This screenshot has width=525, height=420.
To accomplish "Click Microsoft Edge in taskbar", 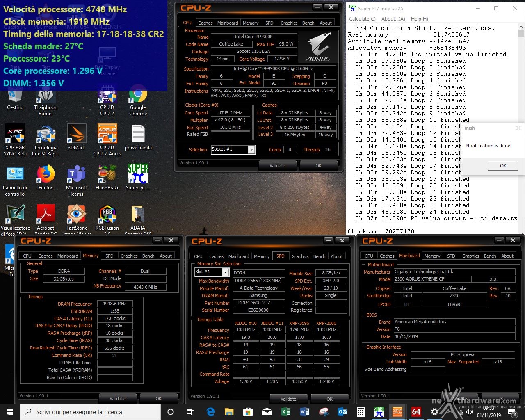I will coord(210,412).
